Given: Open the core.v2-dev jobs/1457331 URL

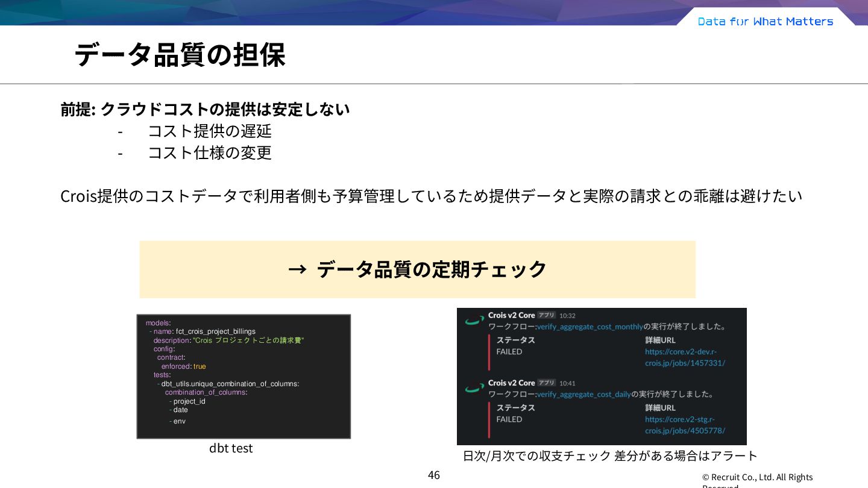Looking at the screenshot, I should tap(685, 357).
